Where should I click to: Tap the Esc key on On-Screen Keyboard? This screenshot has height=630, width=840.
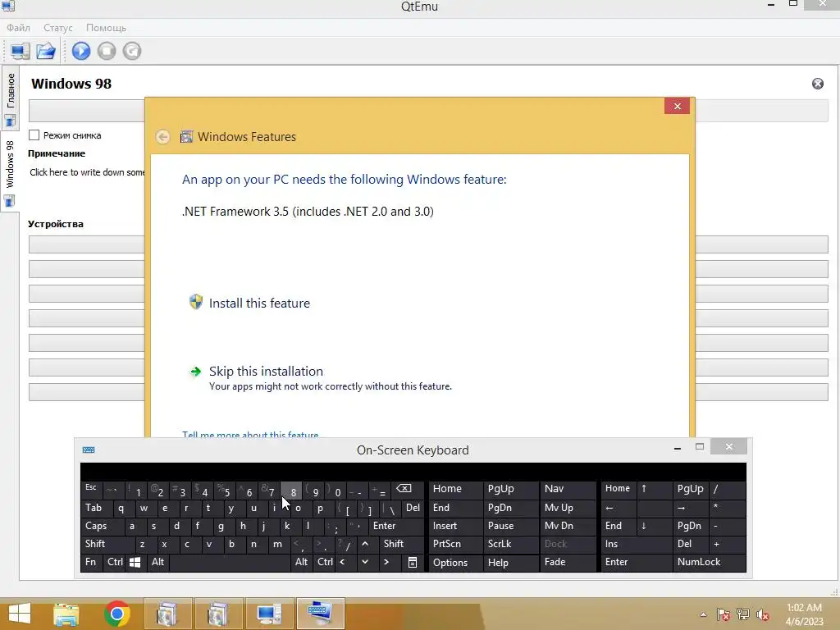tap(91, 489)
